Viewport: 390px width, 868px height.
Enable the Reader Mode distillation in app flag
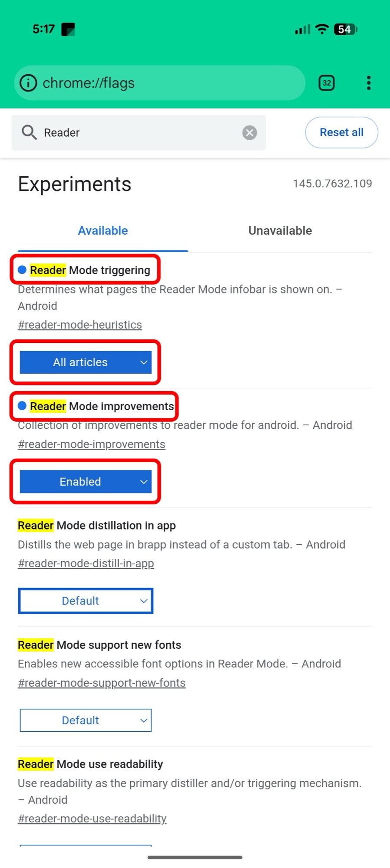pos(85,601)
